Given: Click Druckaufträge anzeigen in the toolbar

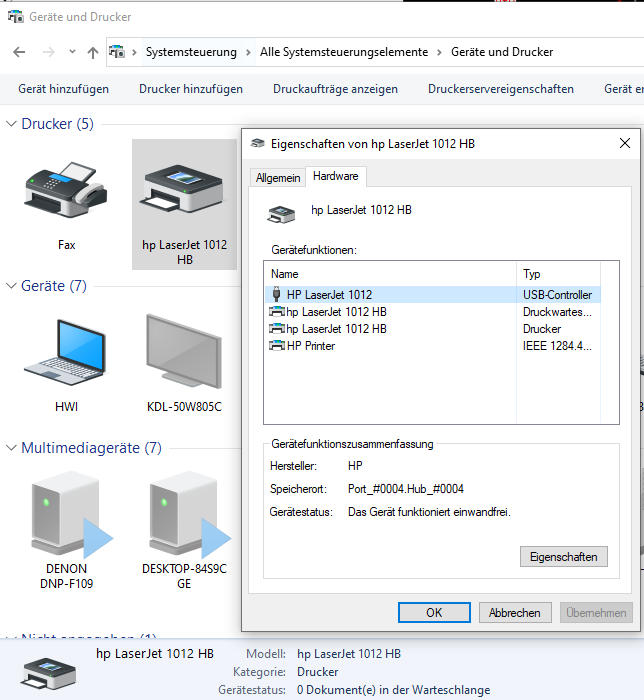Looking at the screenshot, I should [x=335, y=89].
